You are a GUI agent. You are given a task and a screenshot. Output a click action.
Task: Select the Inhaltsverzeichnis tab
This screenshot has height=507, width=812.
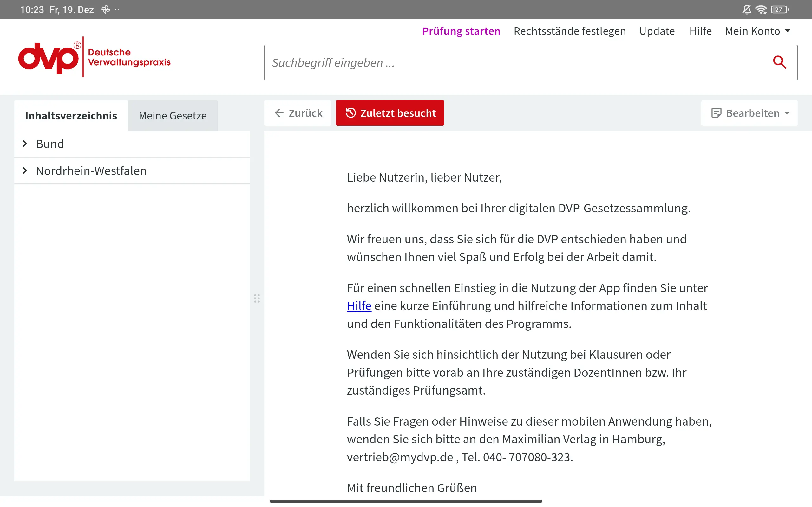pyautogui.click(x=71, y=116)
